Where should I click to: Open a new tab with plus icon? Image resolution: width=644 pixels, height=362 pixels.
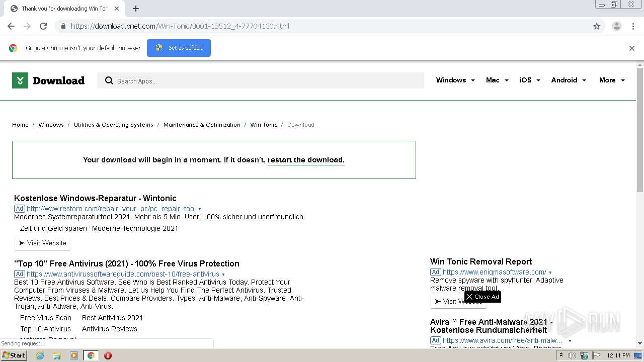coord(136,9)
